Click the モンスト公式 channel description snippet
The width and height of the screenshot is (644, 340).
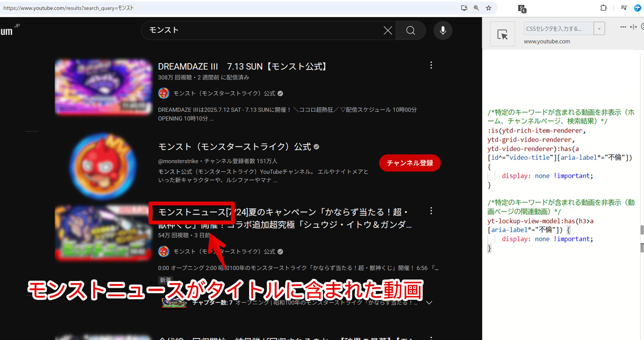[263, 176]
